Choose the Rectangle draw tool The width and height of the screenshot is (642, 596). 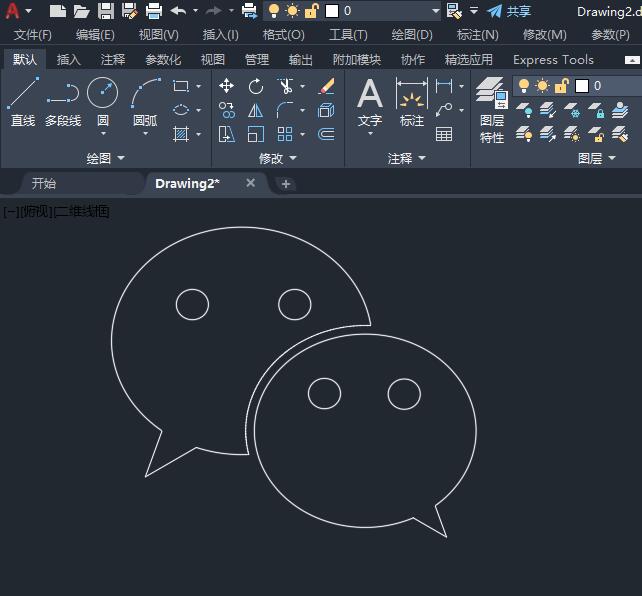click(x=181, y=86)
